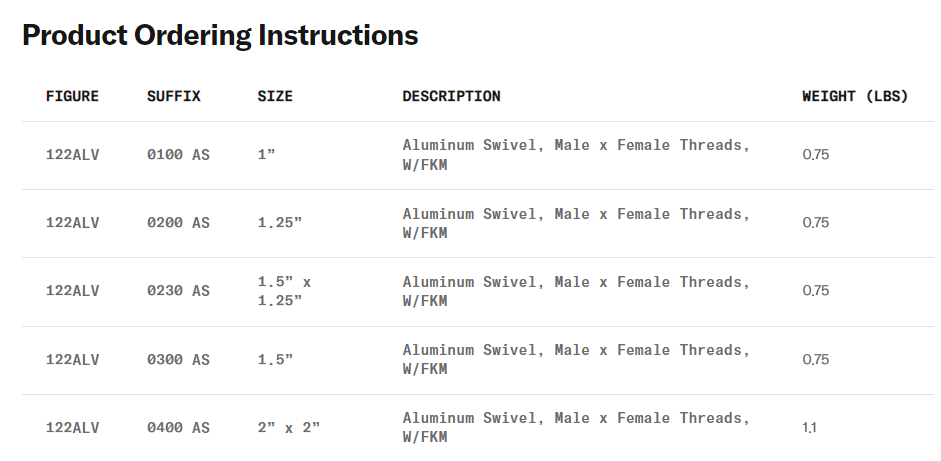
Task: Click the FIGURE column header
Action: pyautogui.click(x=72, y=97)
